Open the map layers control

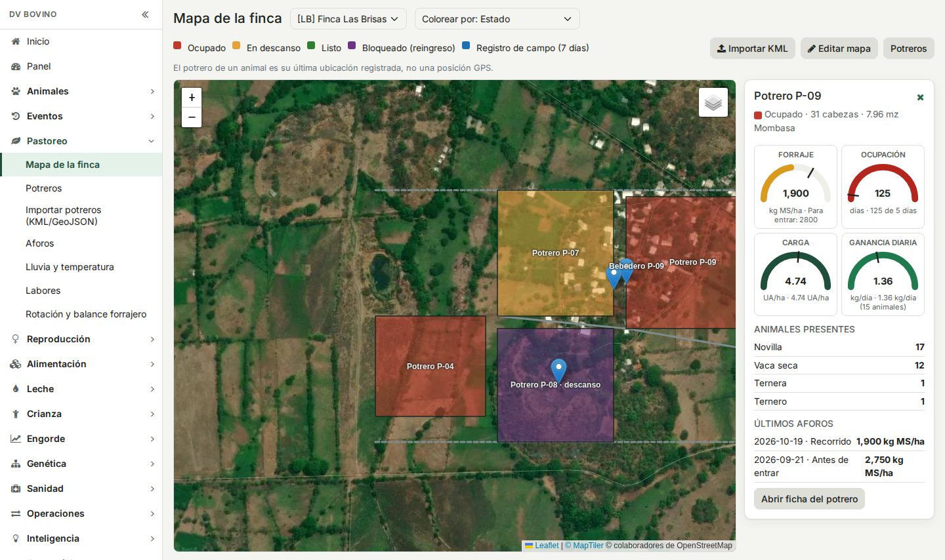click(713, 102)
